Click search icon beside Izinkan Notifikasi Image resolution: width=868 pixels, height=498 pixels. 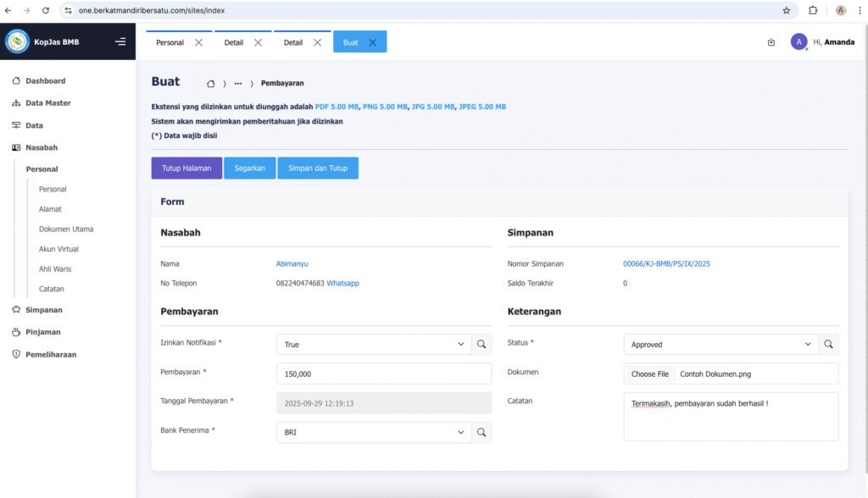481,345
